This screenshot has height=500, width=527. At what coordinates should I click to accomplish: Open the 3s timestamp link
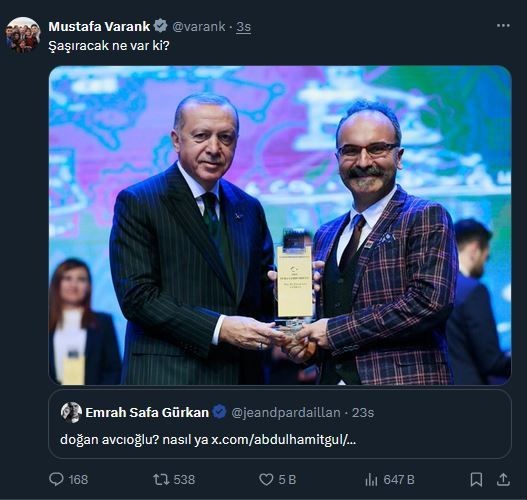(x=243, y=27)
